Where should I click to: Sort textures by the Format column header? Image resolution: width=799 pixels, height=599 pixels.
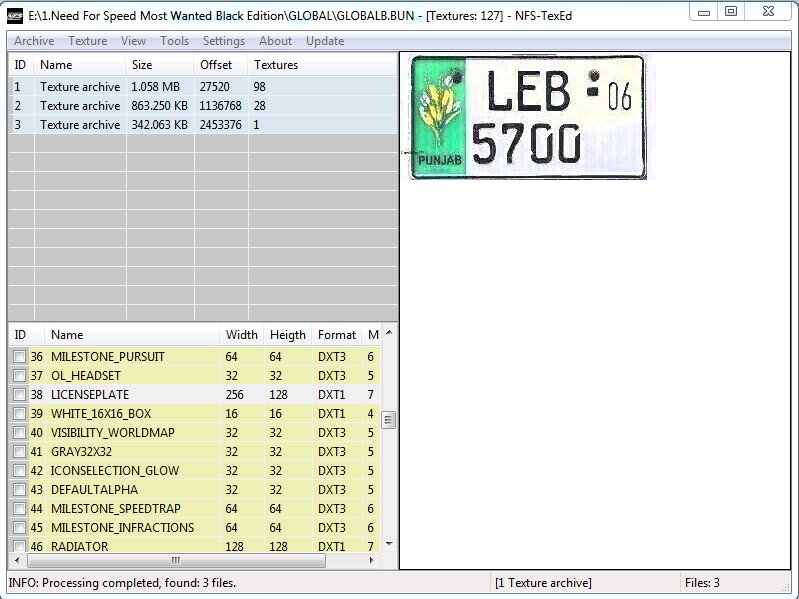[336, 335]
